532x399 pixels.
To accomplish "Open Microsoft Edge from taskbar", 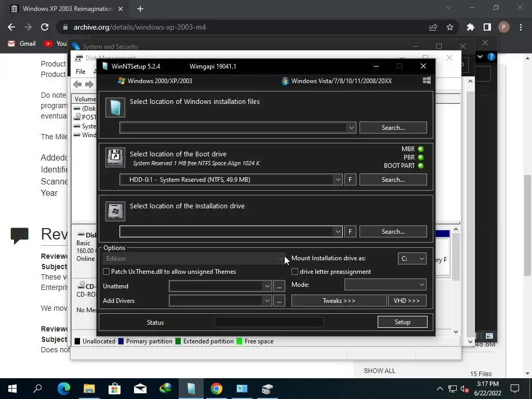I will pyautogui.click(x=64, y=389).
